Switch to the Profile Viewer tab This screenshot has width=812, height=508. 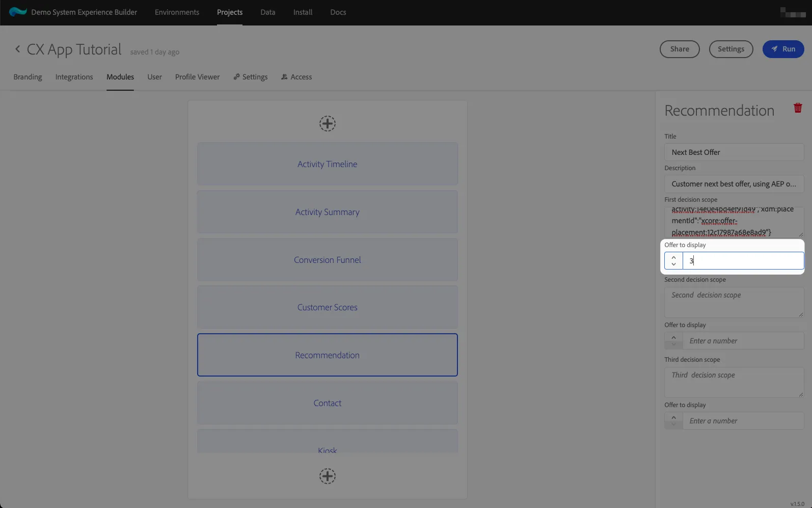[198, 77]
